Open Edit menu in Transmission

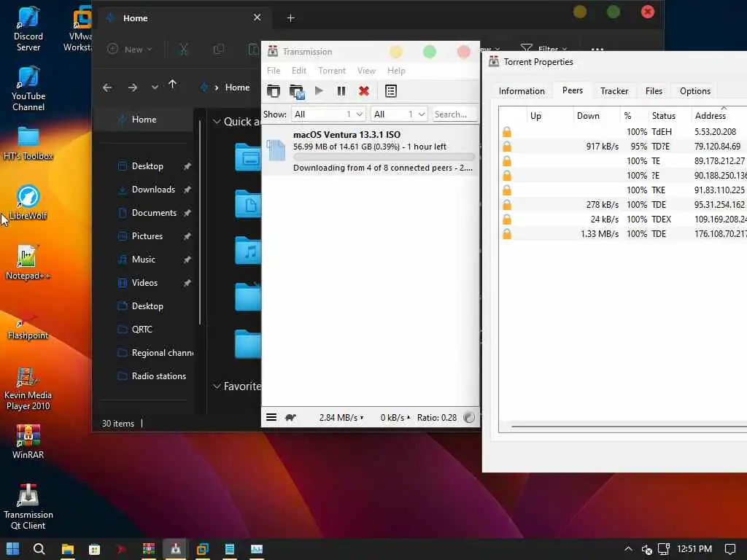pos(298,71)
